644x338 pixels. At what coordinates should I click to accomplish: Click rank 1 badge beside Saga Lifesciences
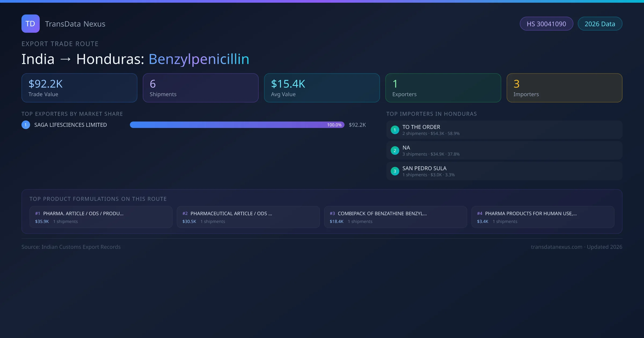(26, 125)
